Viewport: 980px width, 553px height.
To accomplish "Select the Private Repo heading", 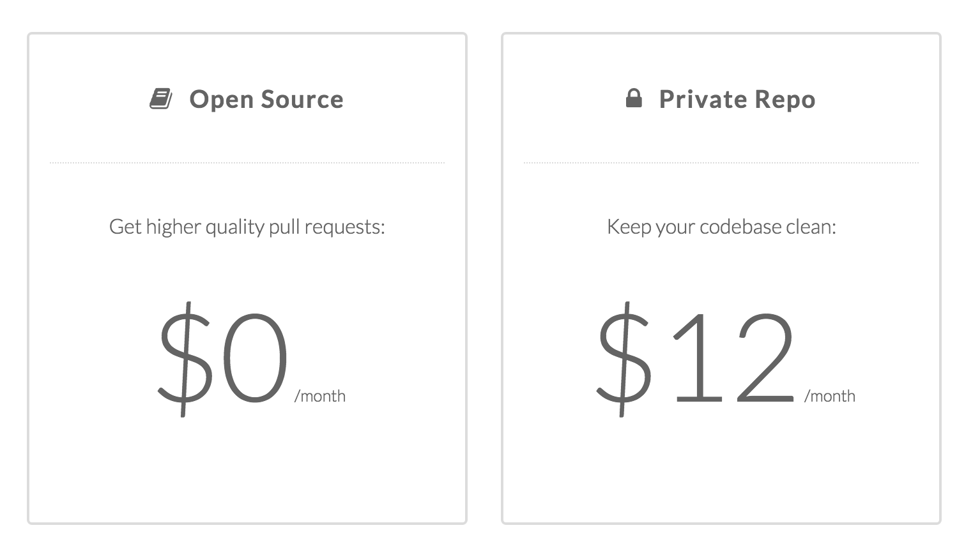I will pyautogui.click(x=737, y=100).
